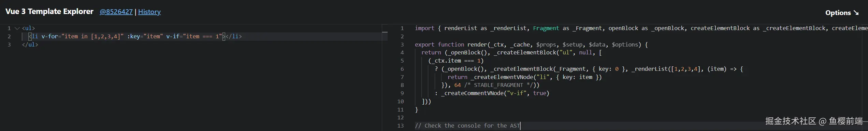Click line number 2 in the template editor
The height and width of the screenshot is (131, 868).
click(9, 36)
